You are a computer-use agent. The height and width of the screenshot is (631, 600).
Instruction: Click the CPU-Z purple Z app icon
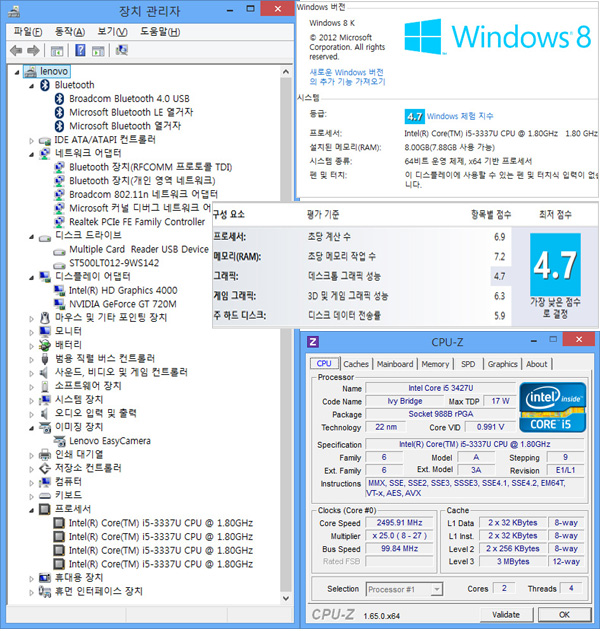pyautogui.click(x=313, y=342)
